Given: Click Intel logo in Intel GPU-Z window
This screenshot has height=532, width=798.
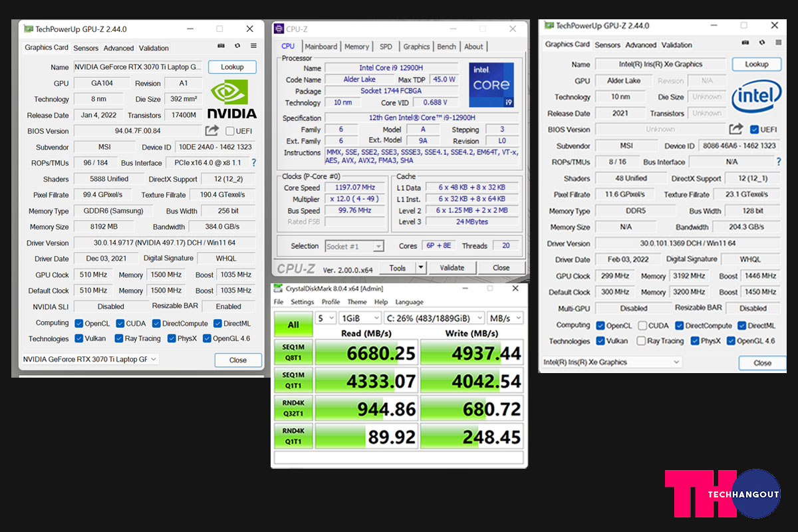Looking at the screenshot, I should coord(756,97).
